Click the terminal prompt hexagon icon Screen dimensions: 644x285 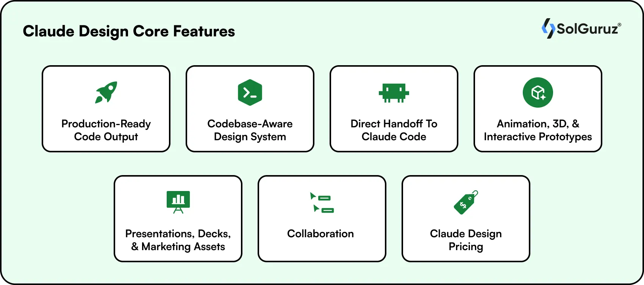pyautogui.click(x=250, y=92)
